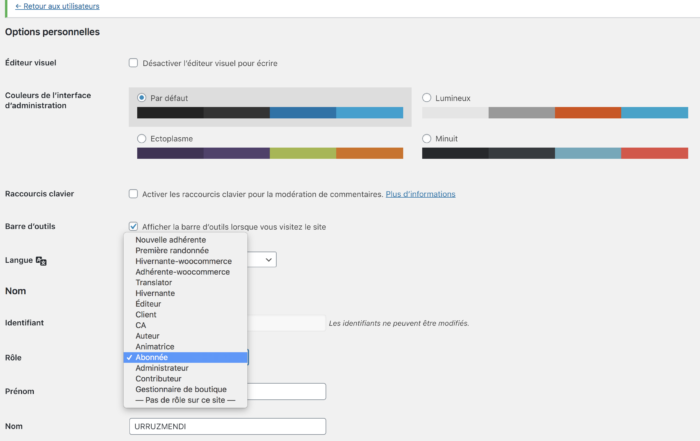Select Gestionnaire de boutique role
The height and width of the screenshot is (441, 700).
[181, 389]
